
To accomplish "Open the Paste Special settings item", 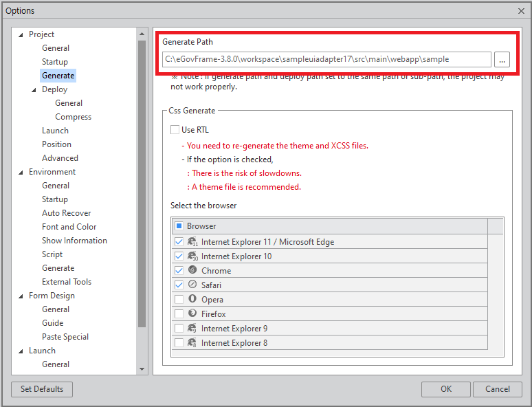I will (x=65, y=337).
